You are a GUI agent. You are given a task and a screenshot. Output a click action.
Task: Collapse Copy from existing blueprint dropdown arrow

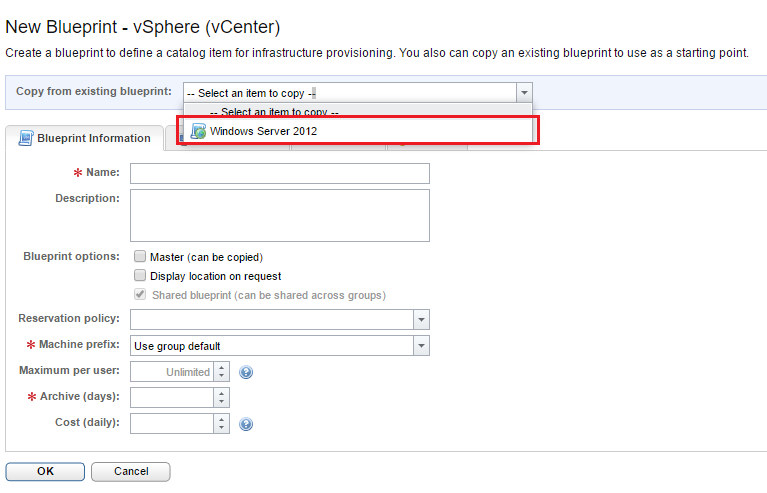524,93
